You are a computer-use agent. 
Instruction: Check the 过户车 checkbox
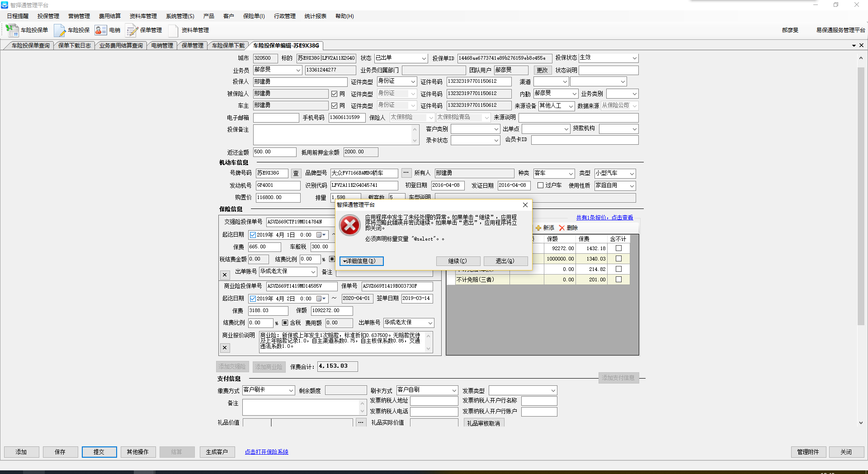coord(540,185)
